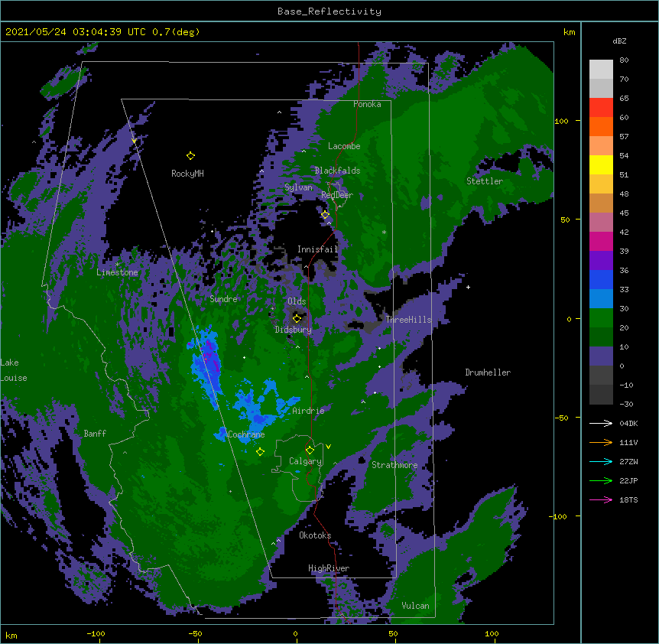This screenshot has height=644, width=659.
Task: Click the Olds label
Action: click(297, 301)
